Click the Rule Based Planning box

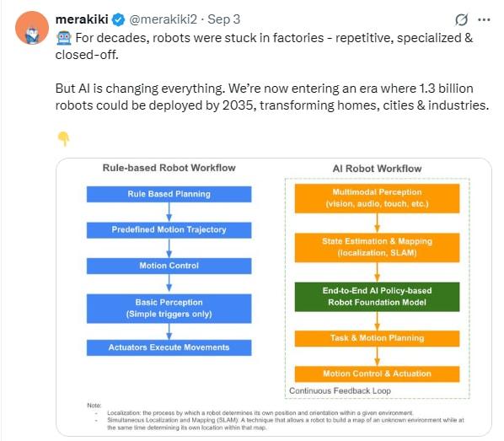(x=169, y=194)
